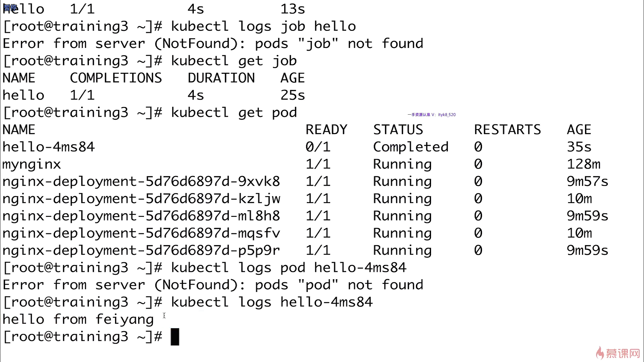This screenshot has width=644, height=362.
Task: Click the Completed status text of hello pod
Action: (x=411, y=147)
